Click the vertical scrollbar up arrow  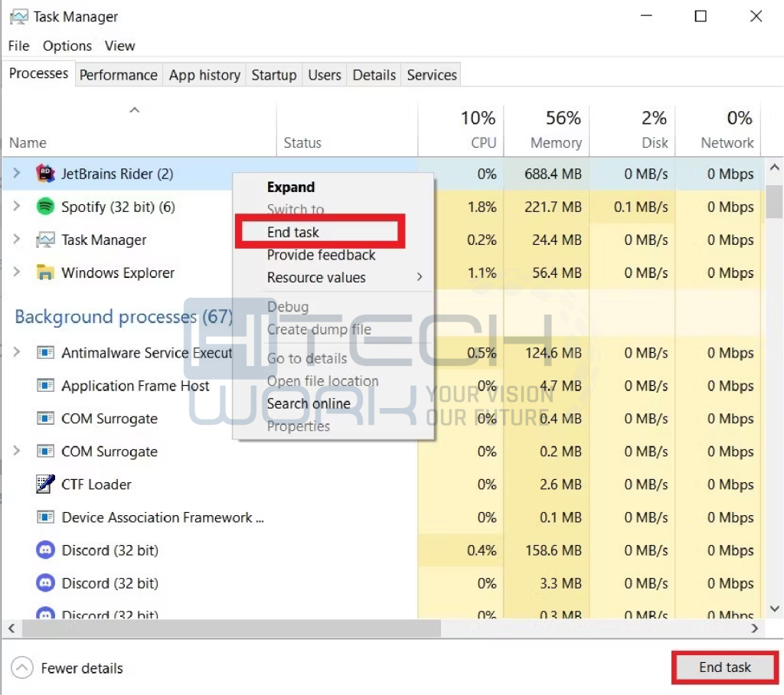(775, 168)
